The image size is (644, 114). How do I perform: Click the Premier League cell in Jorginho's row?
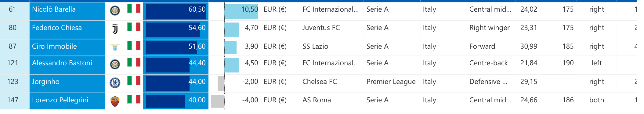point(391,82)
